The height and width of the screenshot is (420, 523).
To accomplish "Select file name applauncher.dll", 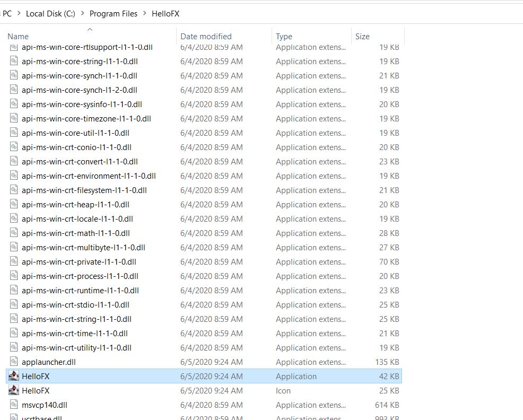I will pos(49,362).
